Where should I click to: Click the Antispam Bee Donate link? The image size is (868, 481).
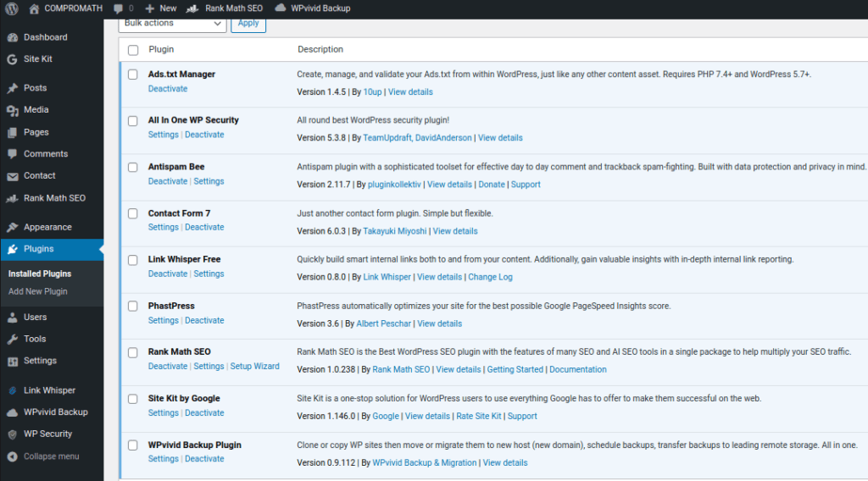pos(492,184)
